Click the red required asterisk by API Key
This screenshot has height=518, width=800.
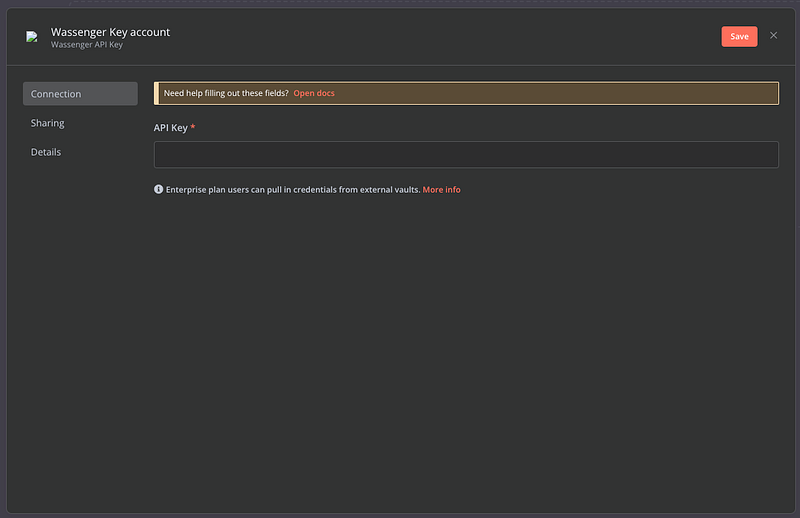[192, 128]
